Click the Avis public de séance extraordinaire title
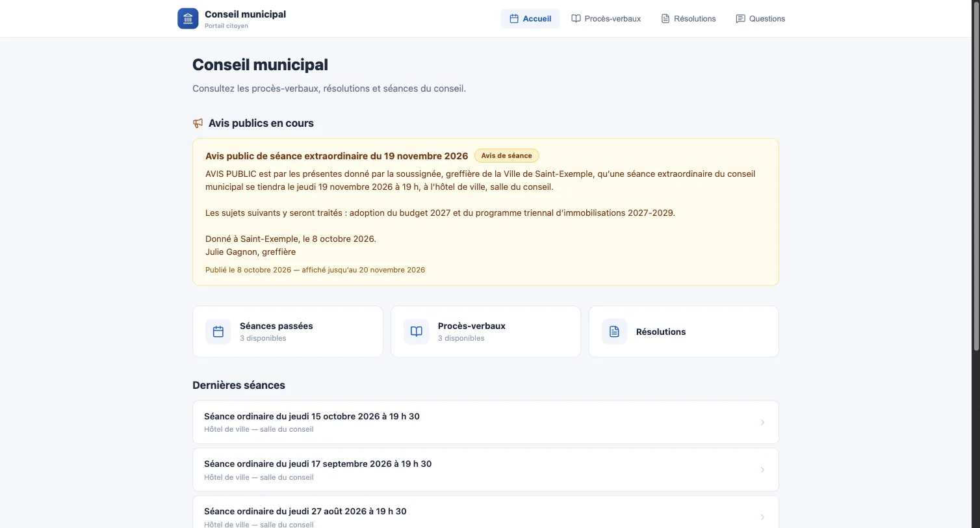The image size is (980, 528). point(337,156)
